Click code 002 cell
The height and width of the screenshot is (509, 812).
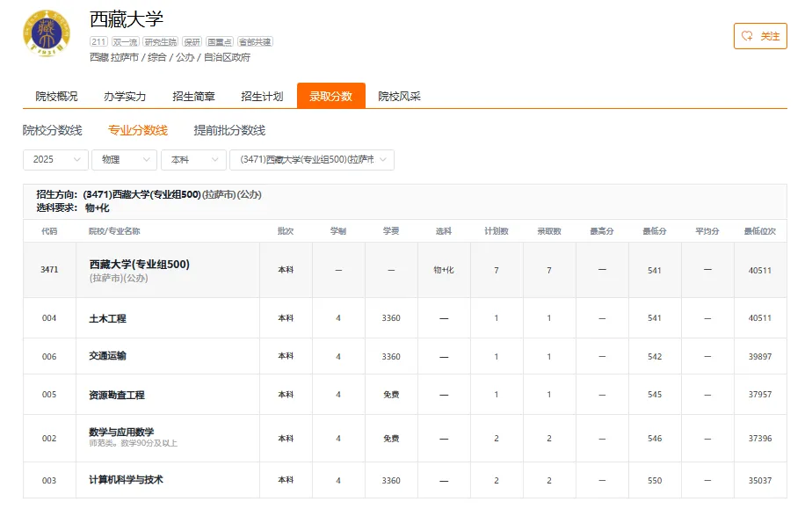tap(49, 439)
